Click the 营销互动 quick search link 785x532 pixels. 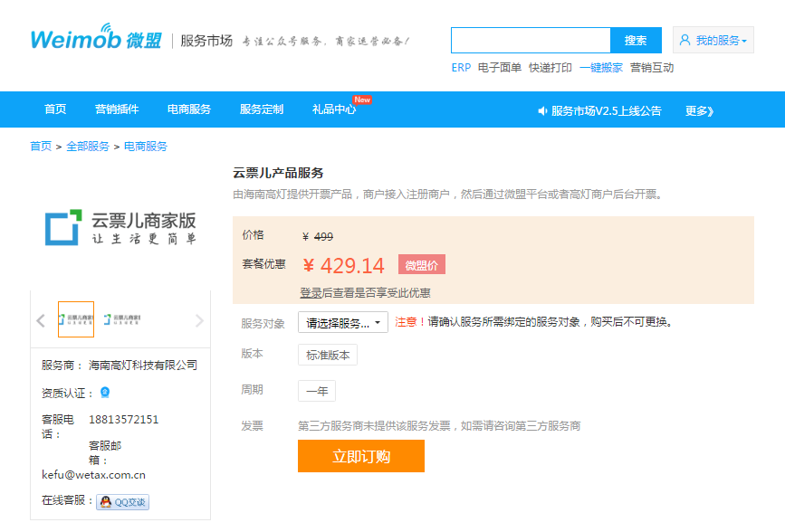(x=652, y=68)
